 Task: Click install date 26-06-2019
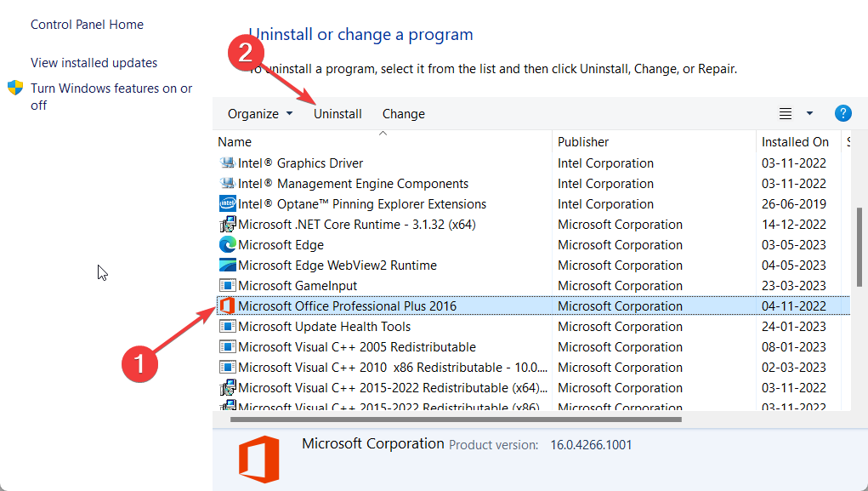794,204
